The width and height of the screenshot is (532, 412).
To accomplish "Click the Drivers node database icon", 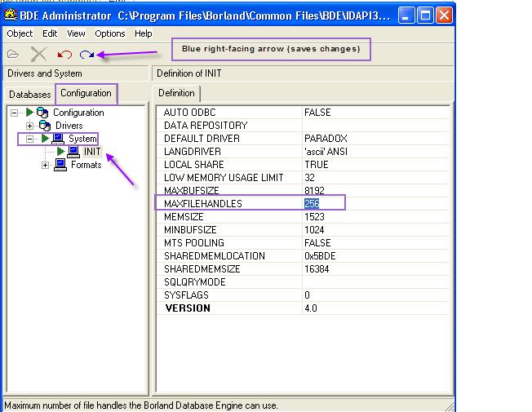I will coord(44,126).
